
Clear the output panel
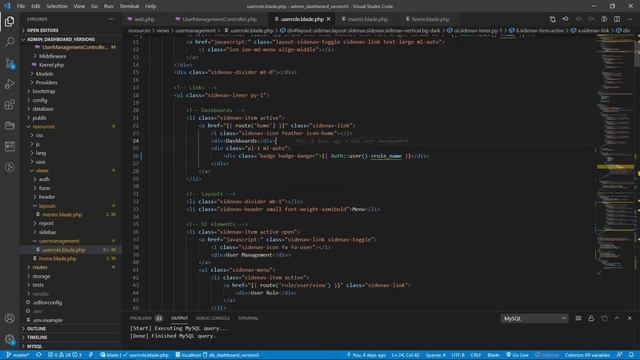coord(578,318)
